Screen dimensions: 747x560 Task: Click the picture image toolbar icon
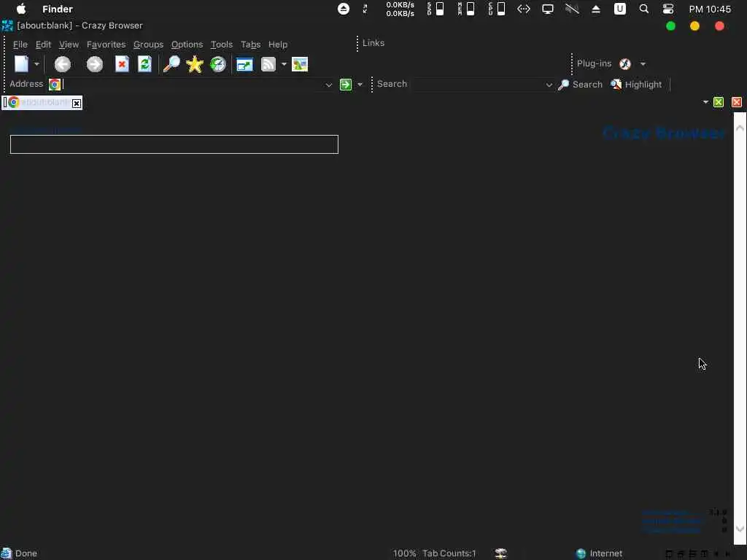point(300,64)
